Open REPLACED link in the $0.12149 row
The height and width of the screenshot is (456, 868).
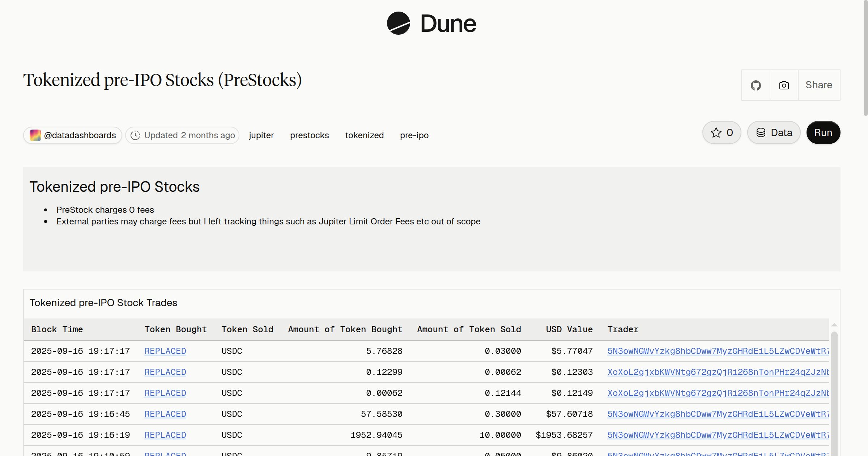click(165, 393)
